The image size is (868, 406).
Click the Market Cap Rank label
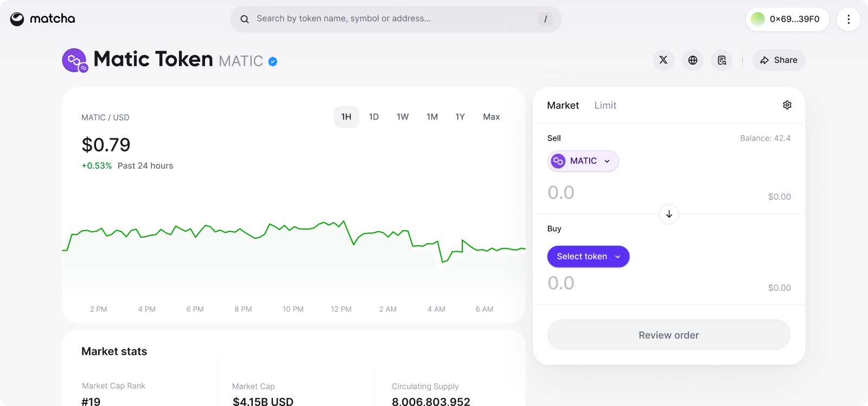pos(113,386)
